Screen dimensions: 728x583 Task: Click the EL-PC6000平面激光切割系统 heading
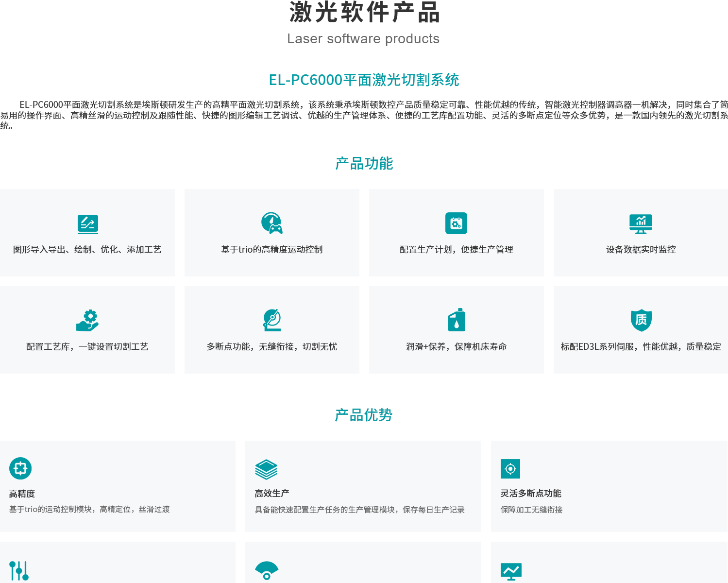[x=364, y=80]
